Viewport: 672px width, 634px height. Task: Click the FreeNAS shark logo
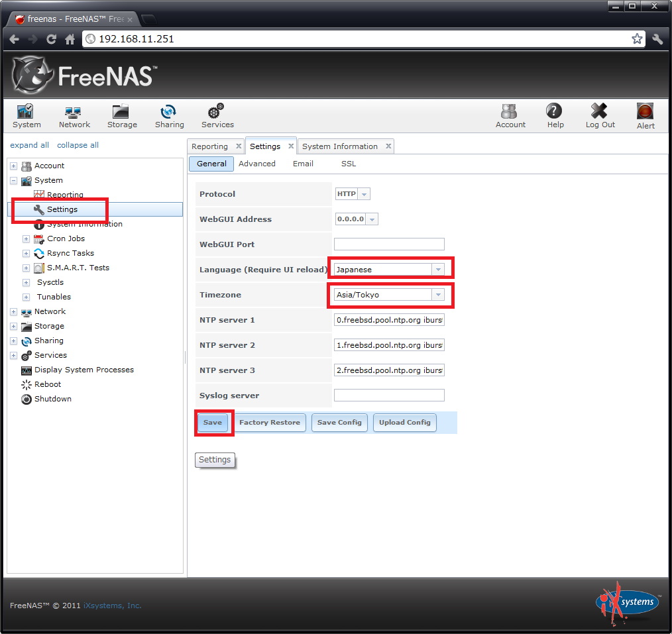point(32,75)
